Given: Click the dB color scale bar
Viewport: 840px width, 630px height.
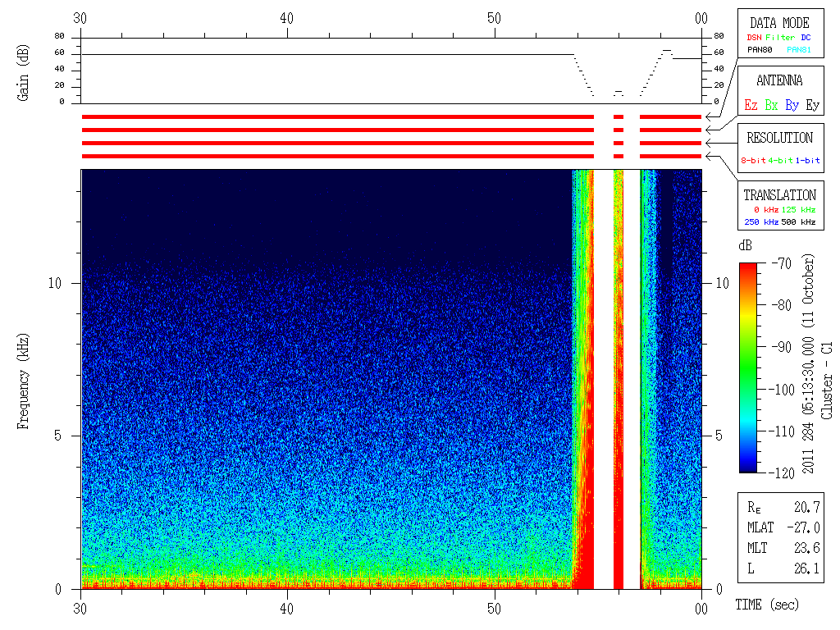Looking at the screenshot, I should coord(748,367).
